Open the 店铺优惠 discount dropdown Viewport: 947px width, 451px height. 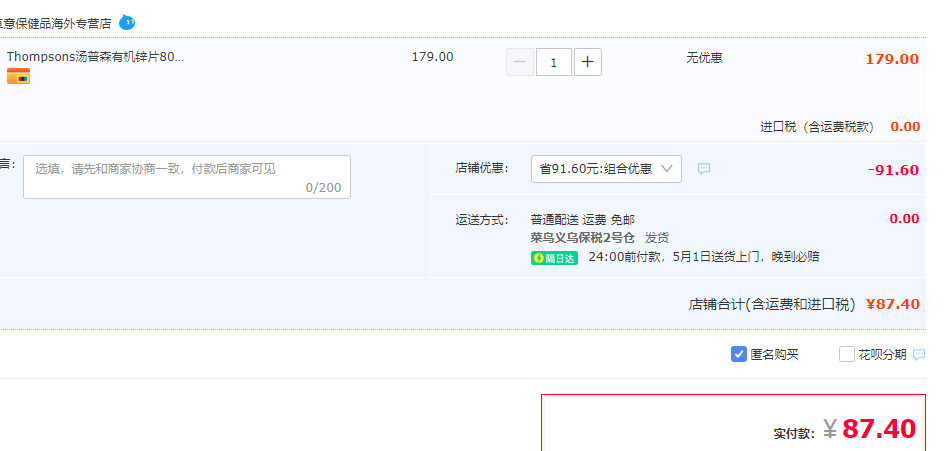click(x=606, y=169)
